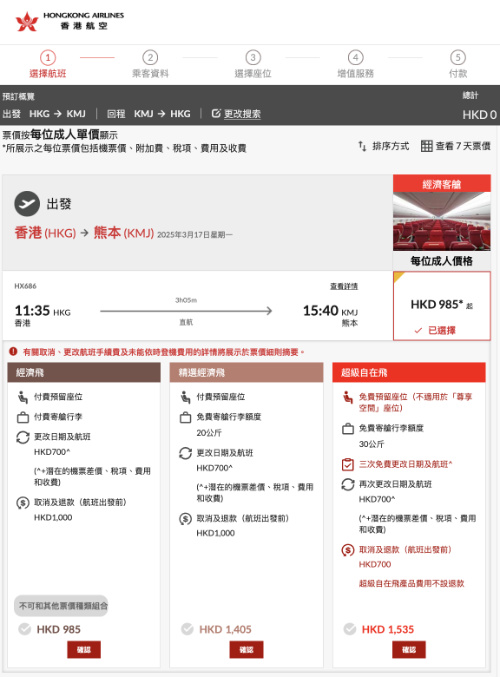Select step 1 選擇航班 circle
Screen dimensions: 500x677
pyautogui.click(x=48, y=57)
